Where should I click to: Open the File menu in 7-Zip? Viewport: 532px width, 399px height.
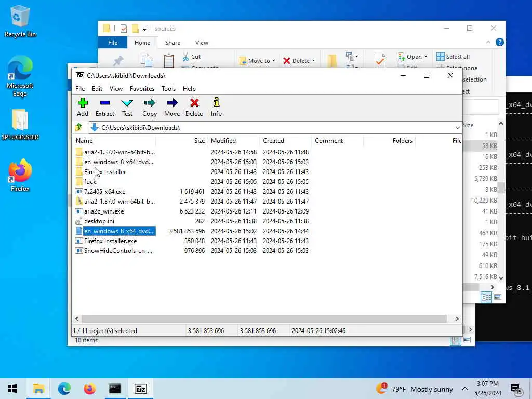tap(80, 88)
